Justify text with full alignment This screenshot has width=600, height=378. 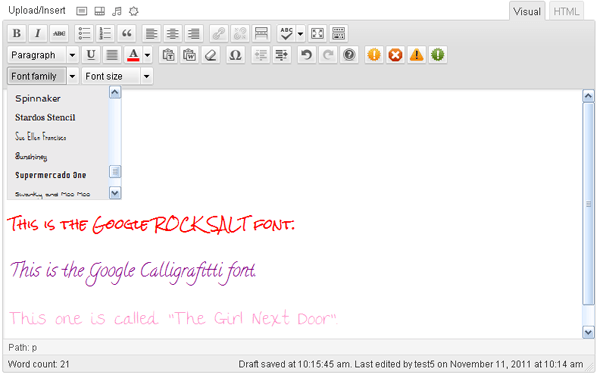(x=112, y=55)
